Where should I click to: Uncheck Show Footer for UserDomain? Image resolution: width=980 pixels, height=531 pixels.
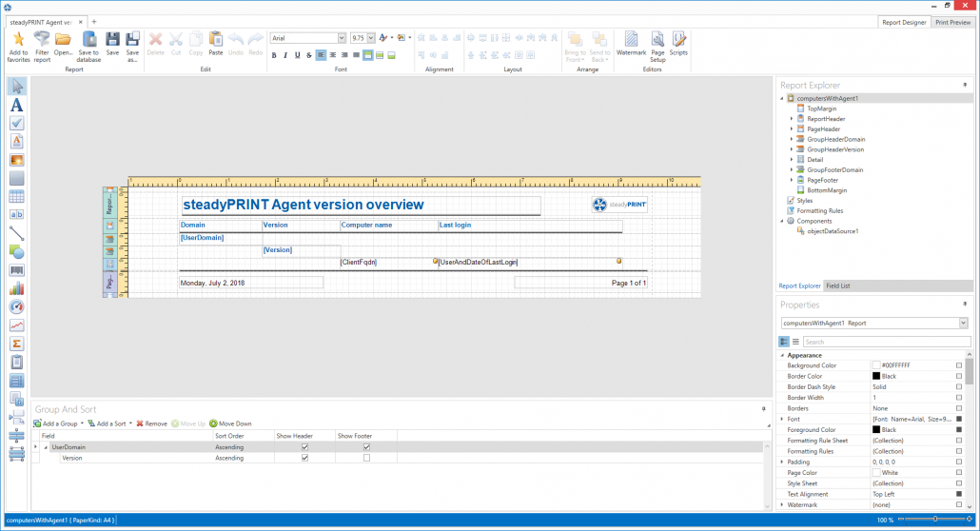(x=367, y=447)
